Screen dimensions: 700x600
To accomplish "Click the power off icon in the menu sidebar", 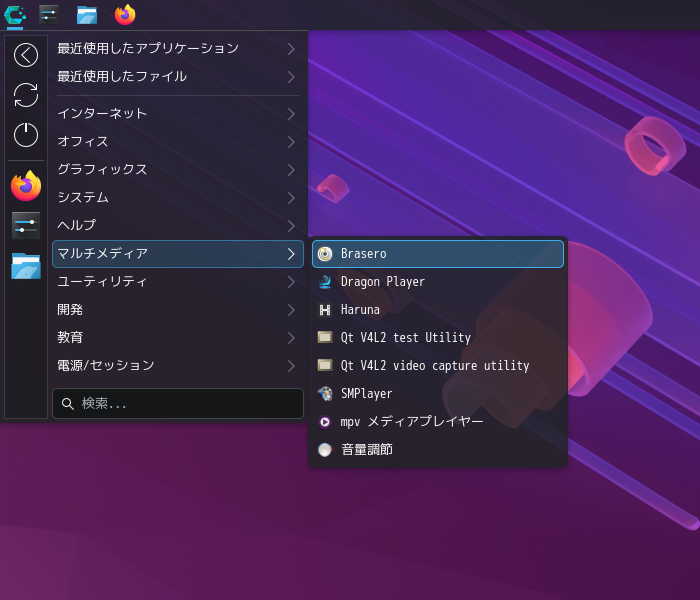I will coord(26,135).
